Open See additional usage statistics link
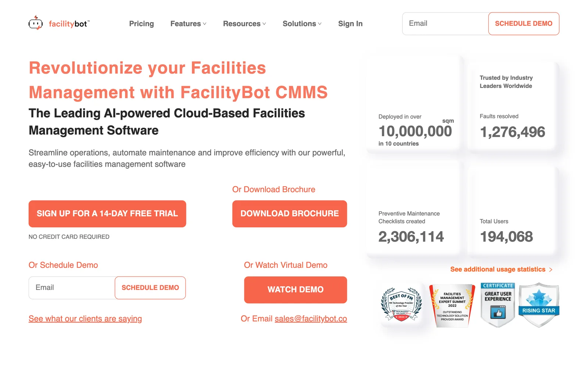 tap(498, 269)
